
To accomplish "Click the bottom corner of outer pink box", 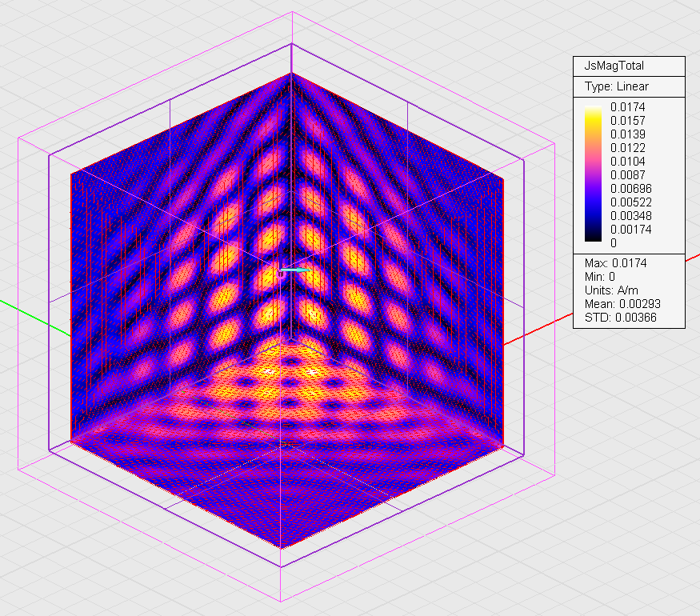I will [x=281, y=602].
